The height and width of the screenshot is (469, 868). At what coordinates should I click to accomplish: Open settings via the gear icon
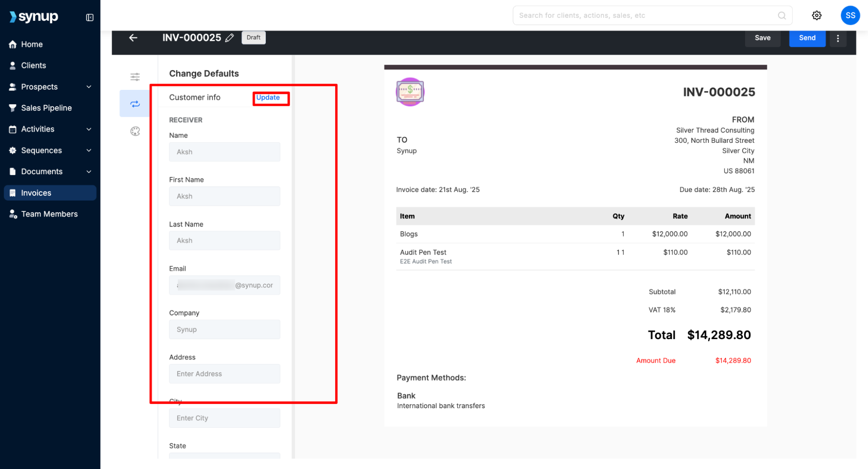(x=816, y=16)
